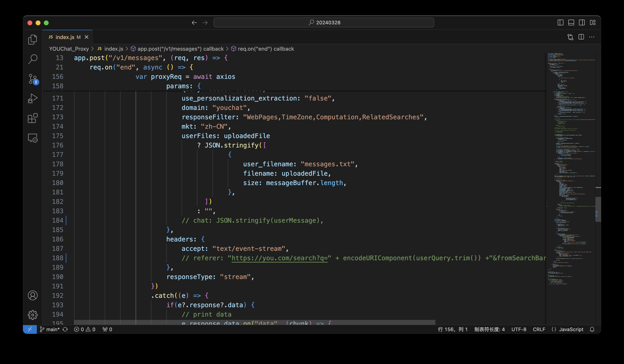
Task: Open the editor More Actions ellipsis menu
Action: coord(591,37)
